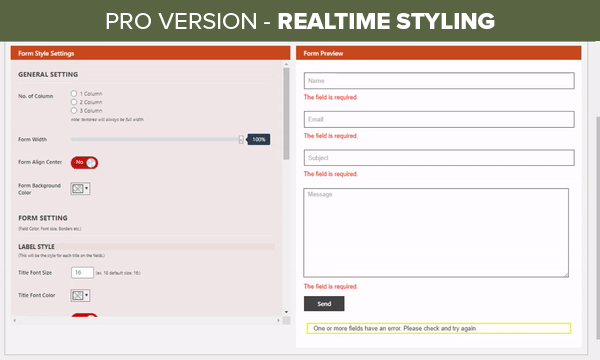Screen dimensions: 600x360
Task: Click the Subject field in form preview
Action: (439, 158)
